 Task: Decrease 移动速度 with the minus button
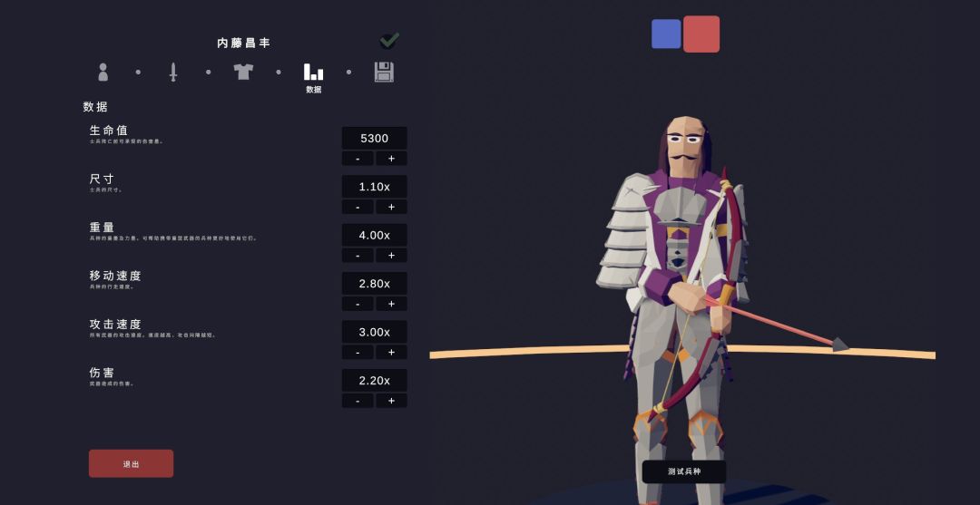click(358, 304)
